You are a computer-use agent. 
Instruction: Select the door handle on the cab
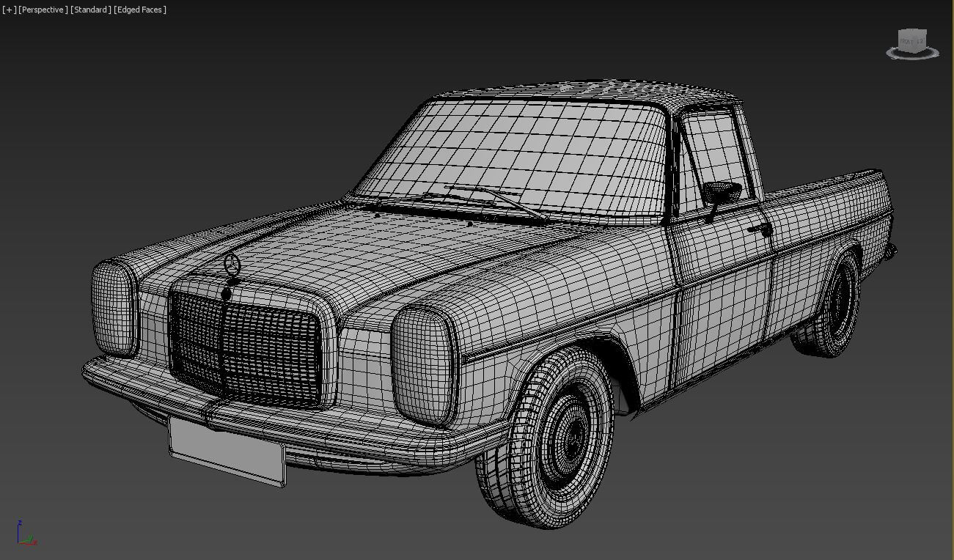[x=763, y=229]
